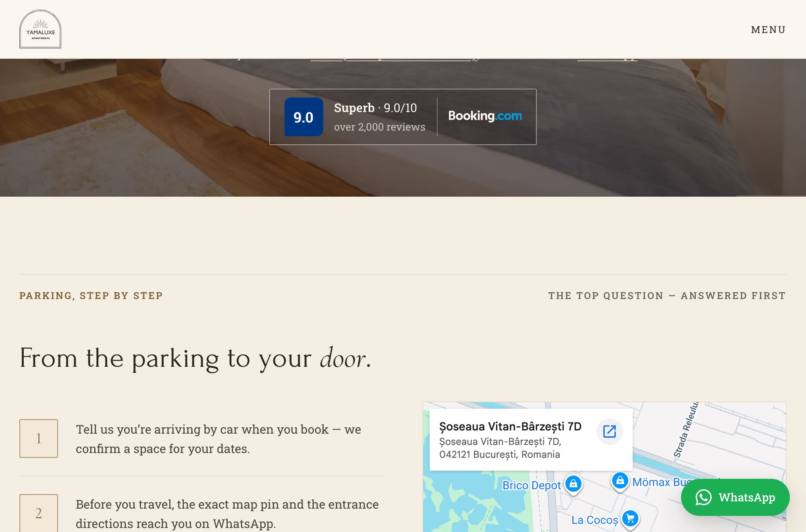Click the Yamaluxe Apartments logo
806x532 pixels.
[x=40, y=29]
